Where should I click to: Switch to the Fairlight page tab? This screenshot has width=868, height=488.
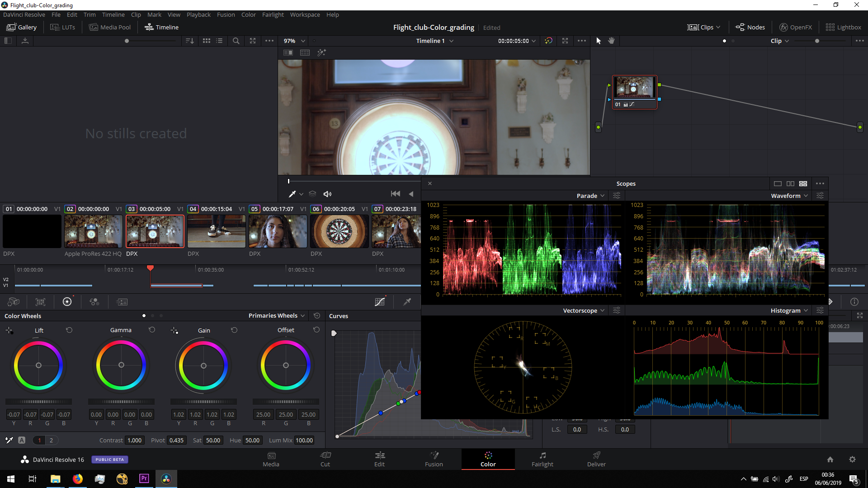tap(542, 459)
